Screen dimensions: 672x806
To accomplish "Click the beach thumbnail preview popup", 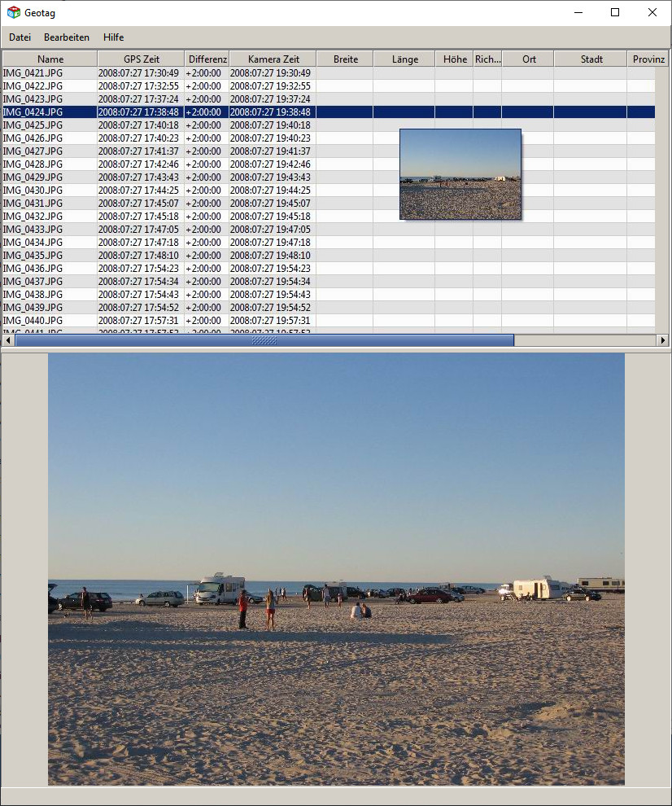I will tap(460, 174).
